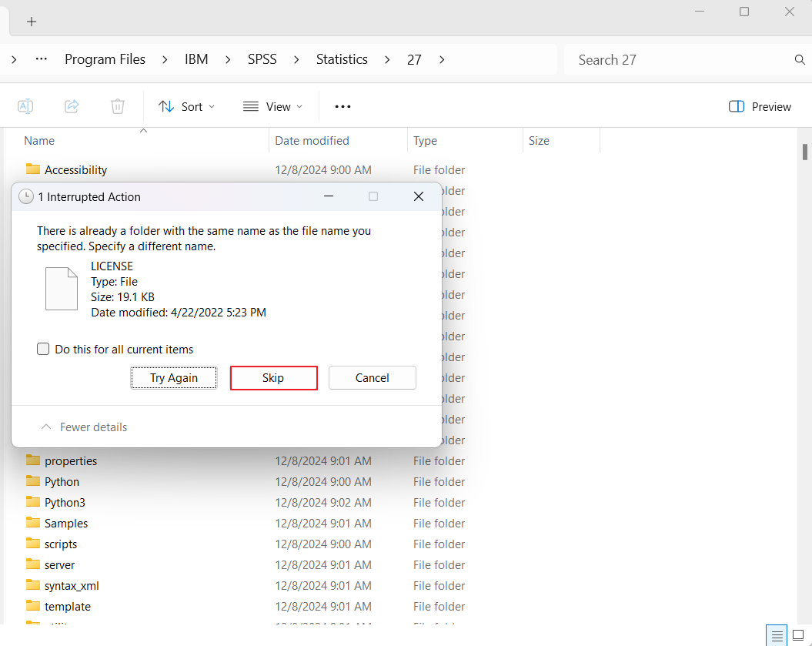Open the Sort dropdown
Screen dimensions: 812x646
pyautogui.click(x=186, y=106)
